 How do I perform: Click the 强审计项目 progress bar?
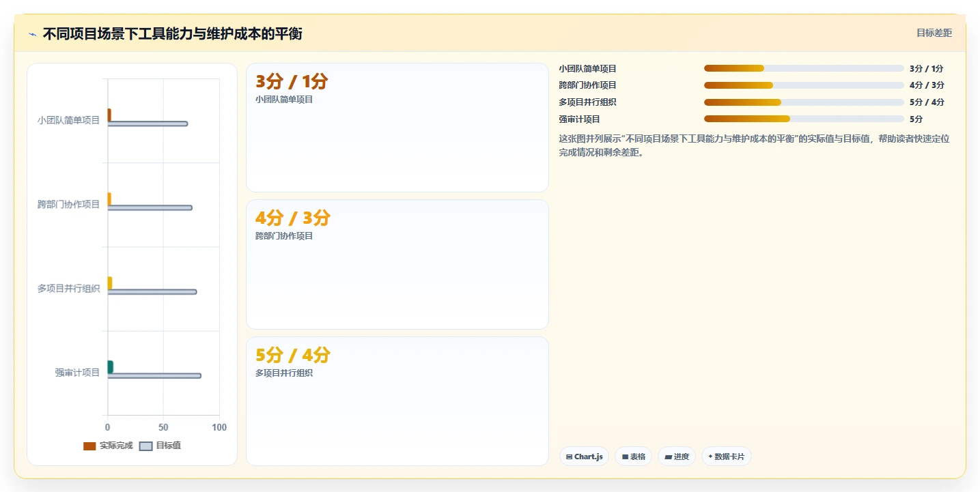804,119
